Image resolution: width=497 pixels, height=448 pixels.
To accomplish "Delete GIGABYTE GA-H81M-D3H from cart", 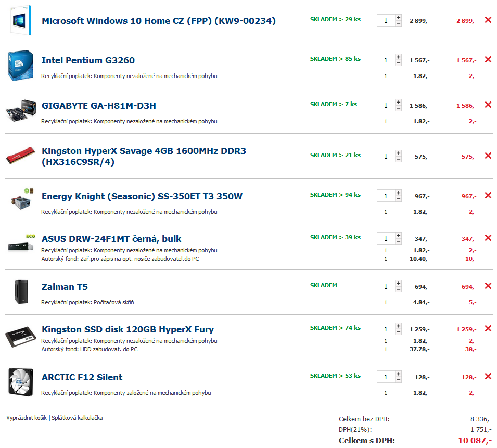I will click(x=488, y=105).
